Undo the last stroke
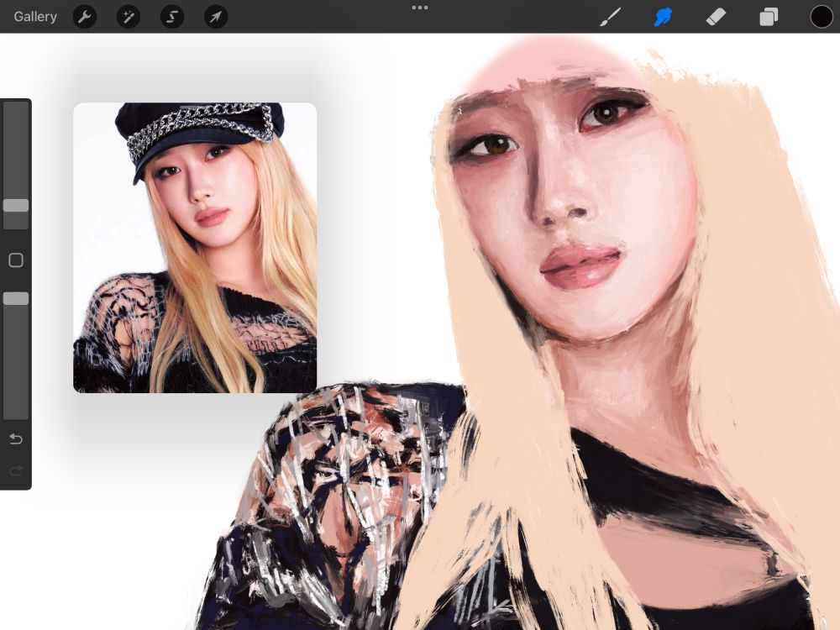840x630 pixels. pos(16,439)
